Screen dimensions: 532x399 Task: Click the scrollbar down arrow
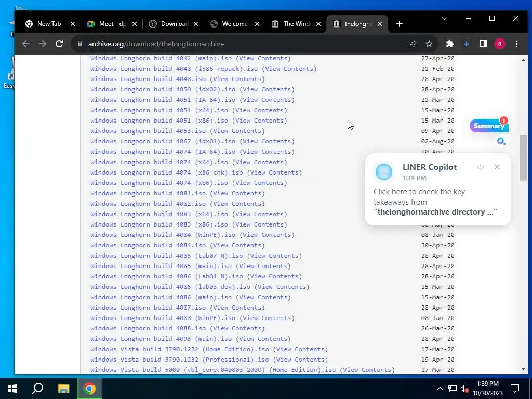pyautogui.click(x=523, y=369)
